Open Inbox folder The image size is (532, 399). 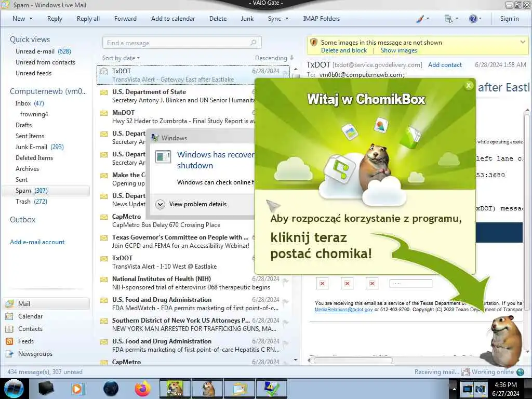(30, 103)
